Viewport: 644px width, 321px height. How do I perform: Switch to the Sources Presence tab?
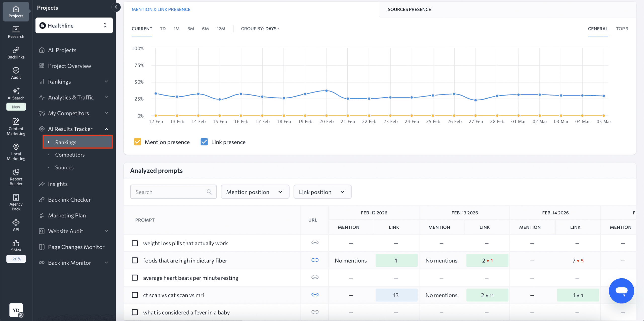pyautogui.click(x=409, y=9)
